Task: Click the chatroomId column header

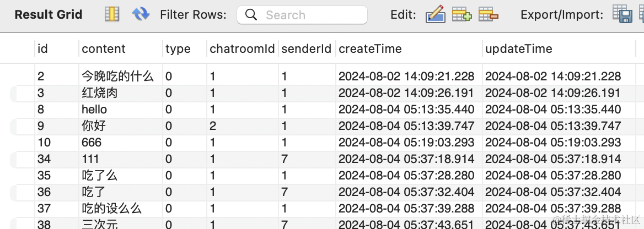Action: 242,49
